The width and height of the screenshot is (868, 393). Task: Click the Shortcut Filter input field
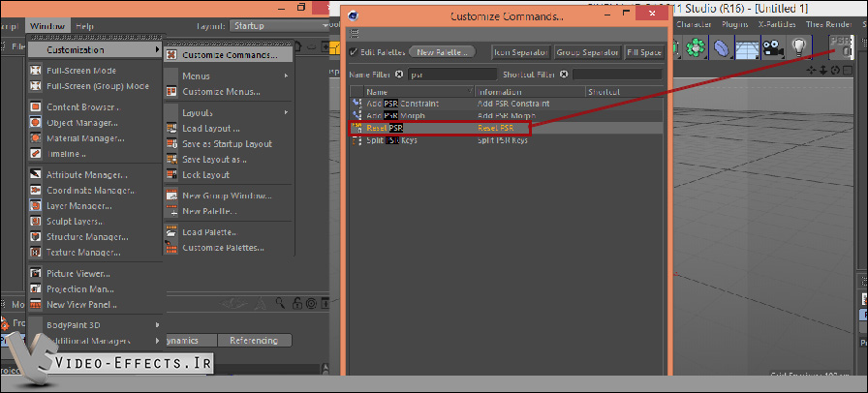point(617,75)
